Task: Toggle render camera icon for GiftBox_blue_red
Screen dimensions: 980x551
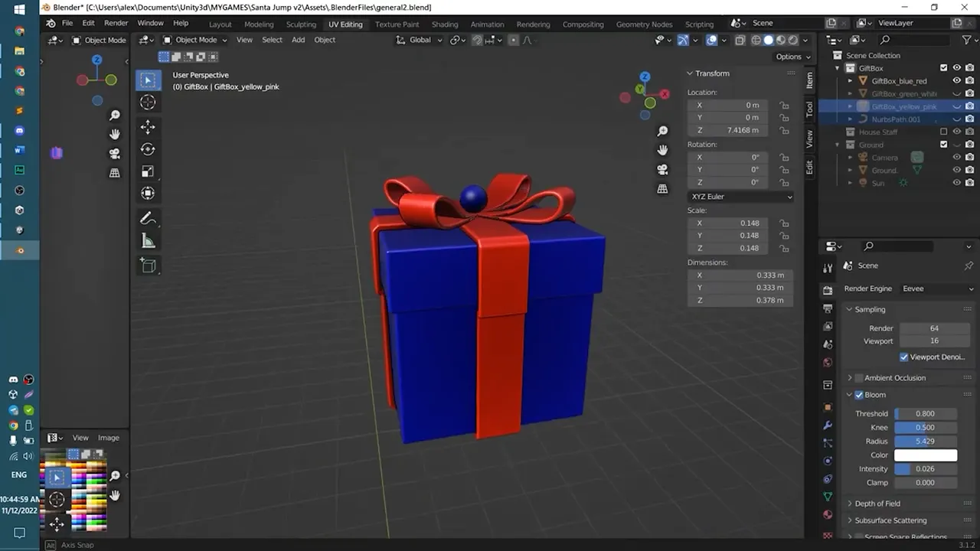Action: tap(969, 80)
